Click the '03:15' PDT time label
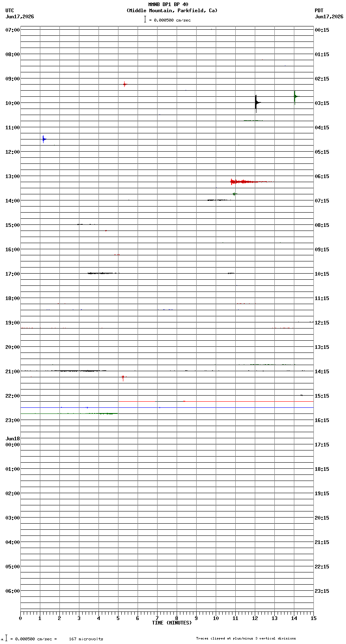Image resolution: width=346 pixels, height=644 pixels. [322, 103]
